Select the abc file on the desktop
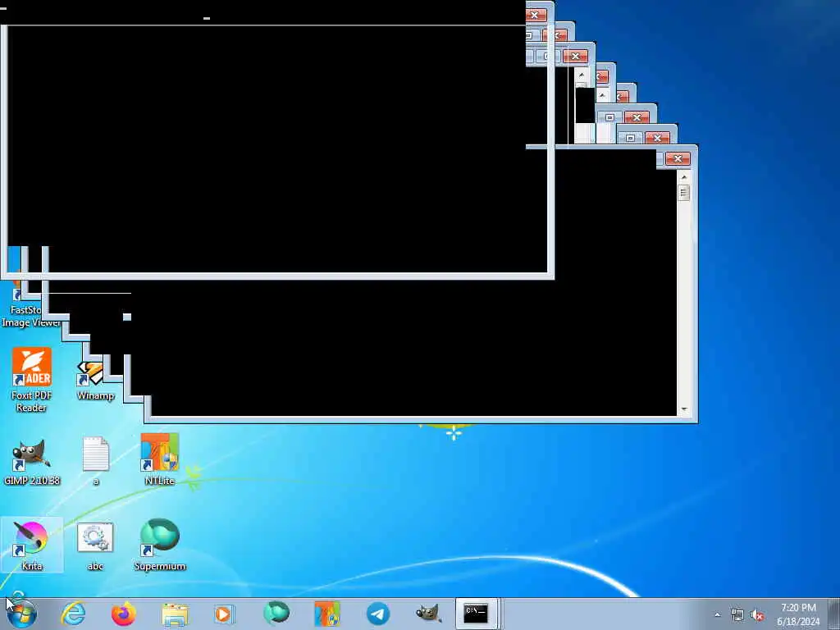 [95, 546]
